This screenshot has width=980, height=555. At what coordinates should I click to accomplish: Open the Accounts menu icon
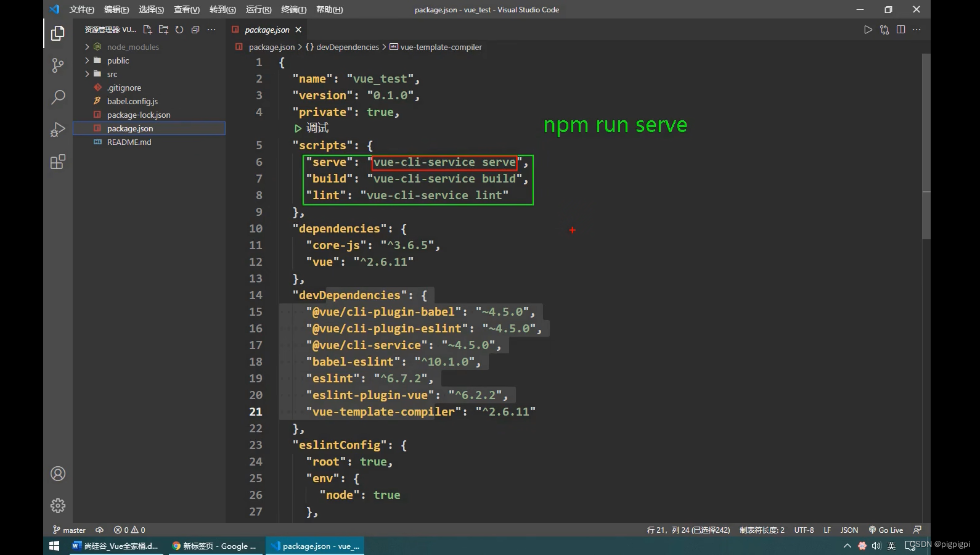[x=58, y=474]
